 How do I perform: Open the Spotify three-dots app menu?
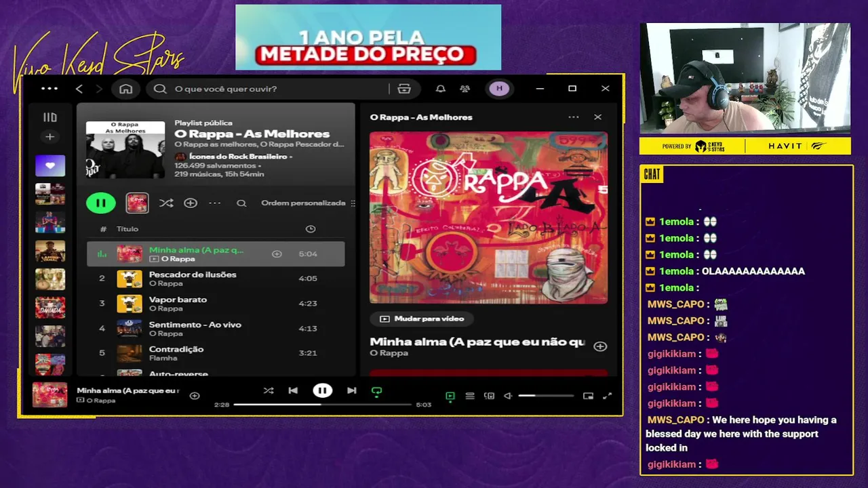click(x=50, y=89)
